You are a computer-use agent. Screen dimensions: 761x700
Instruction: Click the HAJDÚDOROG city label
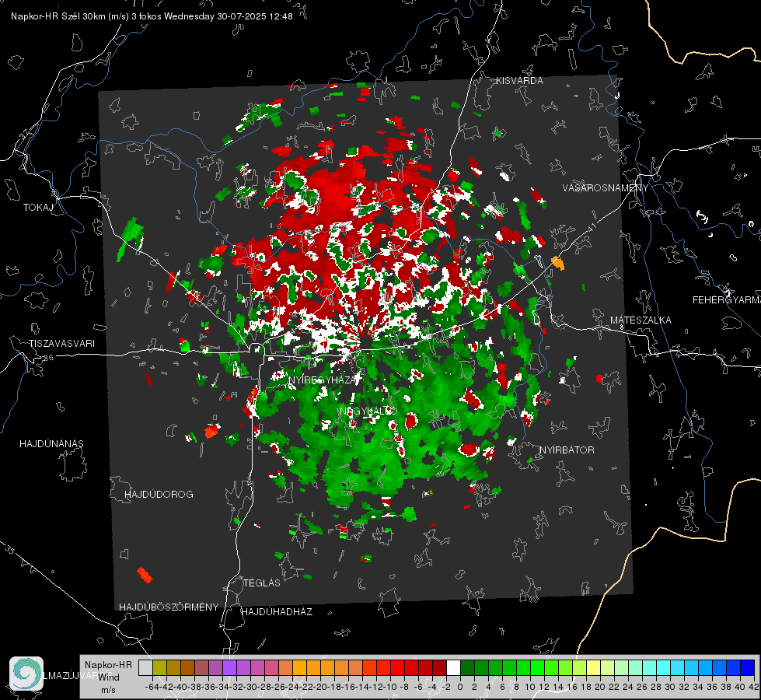pyautogui.click(x=159, y=495)
